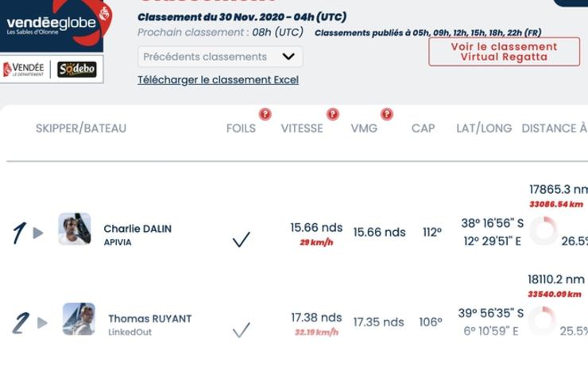
Task: Show help tooltip for VITESSE column
Action: 333,114
